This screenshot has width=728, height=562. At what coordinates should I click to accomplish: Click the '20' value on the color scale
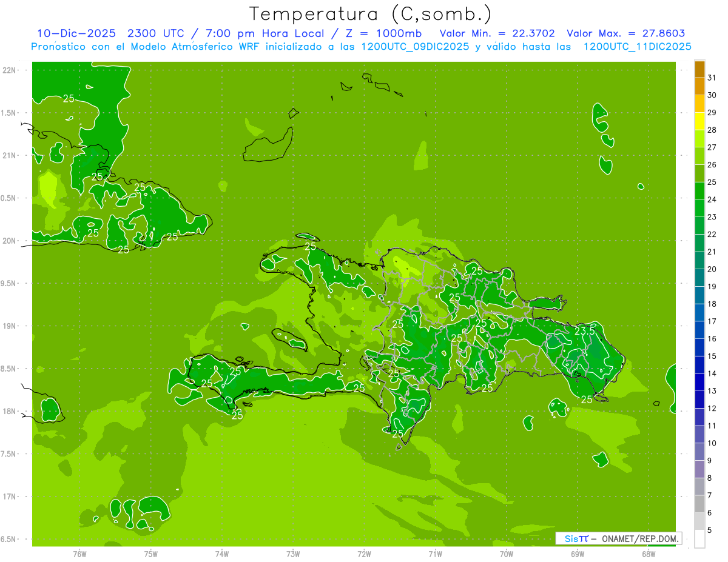click(712, 269)
